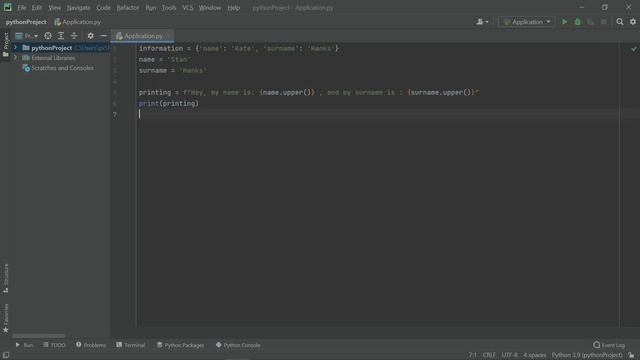Image resolution: width=640 pixels, height=360 pixels.
Task: Open Python Console tool window
Action: pyautogui.click(x=238, y=345)
